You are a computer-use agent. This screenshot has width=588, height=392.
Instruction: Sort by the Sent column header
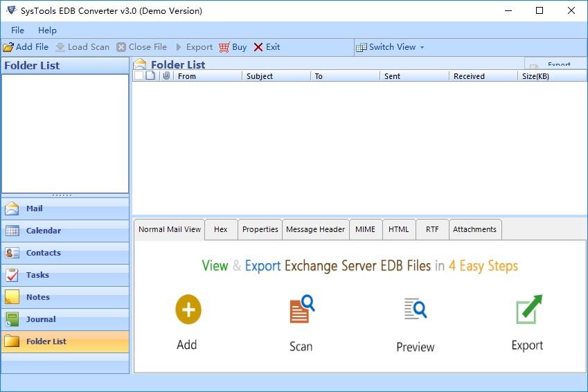click(x=414, y=75)
